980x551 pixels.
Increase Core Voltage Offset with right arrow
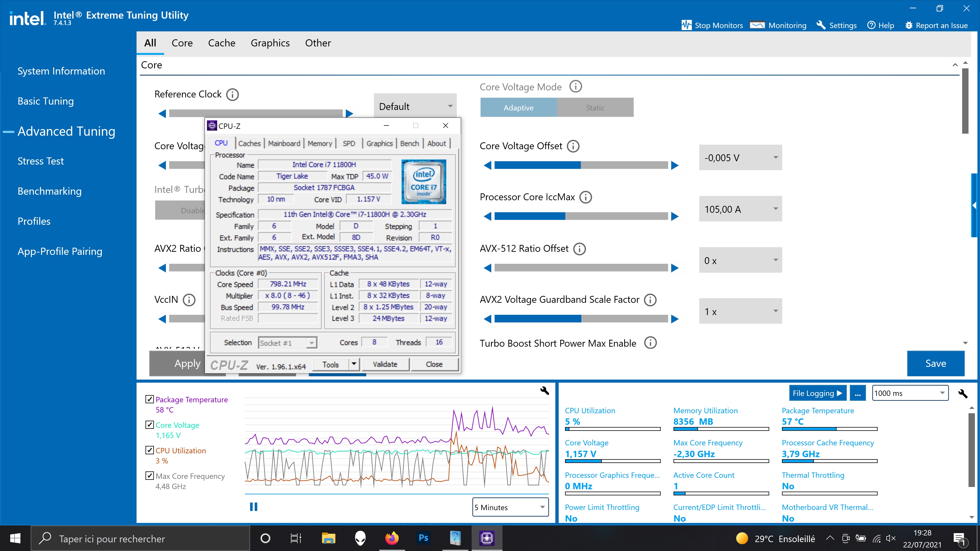[x=675, y=165]
